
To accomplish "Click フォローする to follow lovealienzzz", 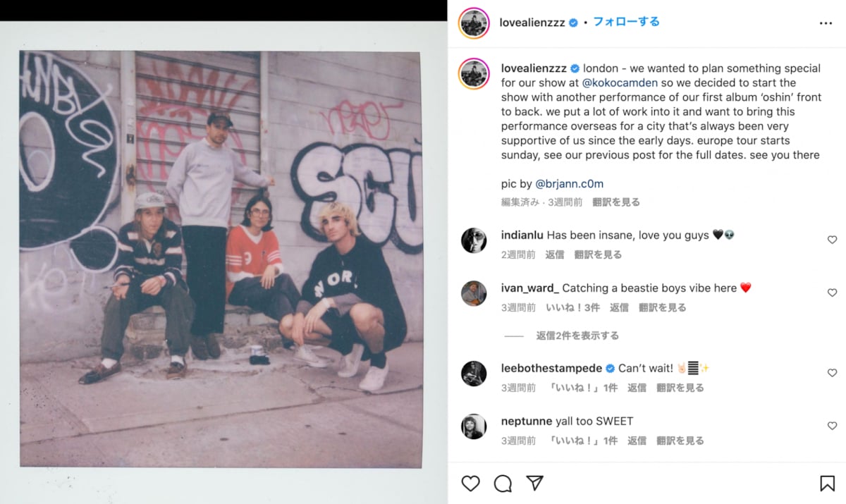I will point(626,22).
